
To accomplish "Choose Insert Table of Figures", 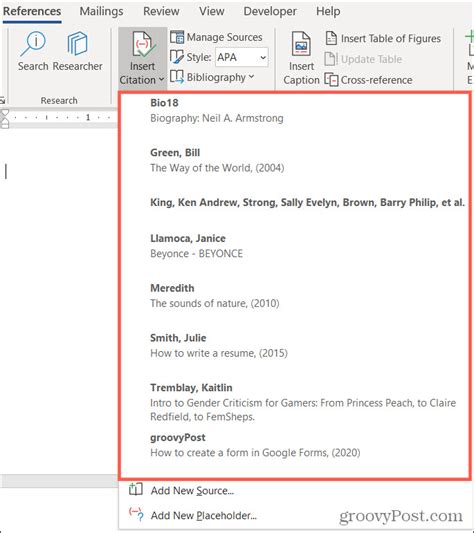I will pyautogui.click(x=383, y=38).
